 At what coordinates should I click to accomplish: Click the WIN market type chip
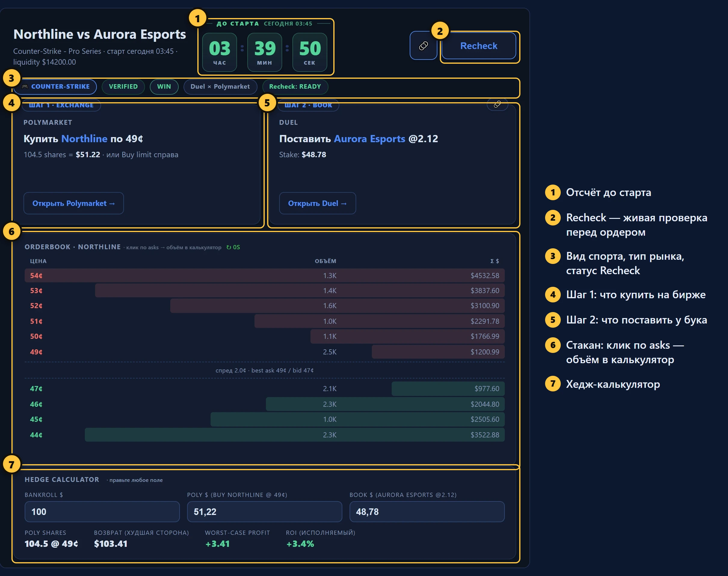(x=164, y=87)
